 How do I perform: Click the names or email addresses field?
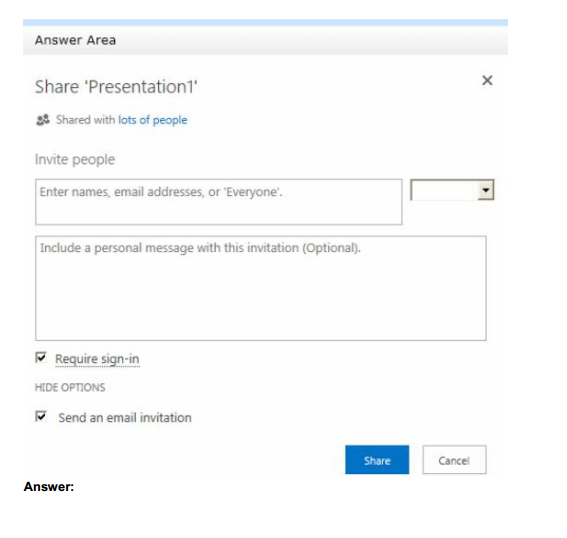click(x=219, y=202)
